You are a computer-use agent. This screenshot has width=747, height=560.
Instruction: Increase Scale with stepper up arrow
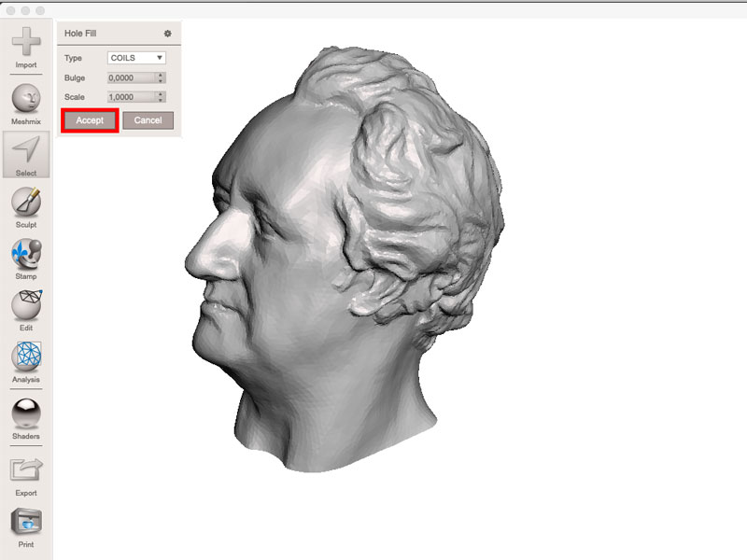[x=161, y=94]
